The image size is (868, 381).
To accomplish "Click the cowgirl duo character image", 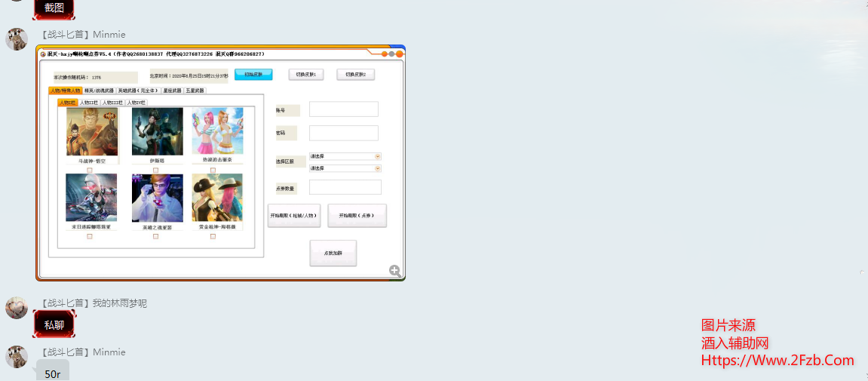I will point(217,198).
